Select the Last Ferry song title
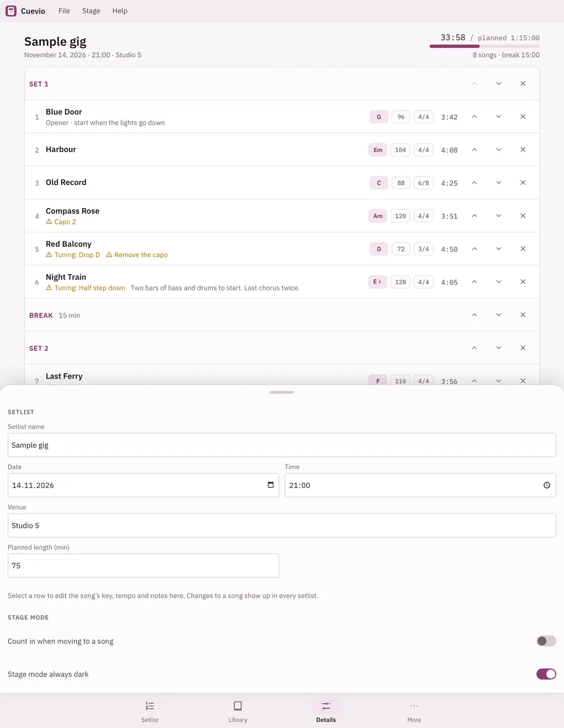 (64, 376)
